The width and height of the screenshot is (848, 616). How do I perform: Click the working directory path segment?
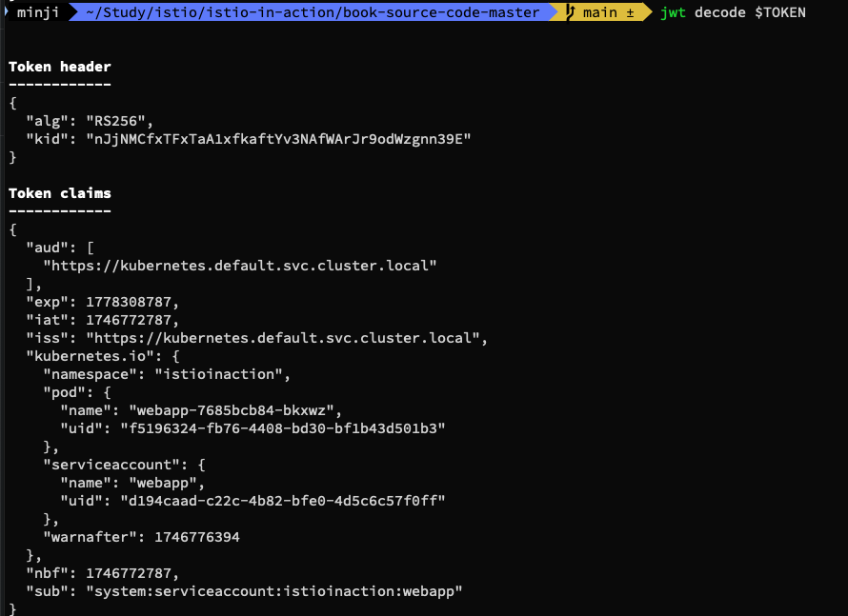[313, 11]
